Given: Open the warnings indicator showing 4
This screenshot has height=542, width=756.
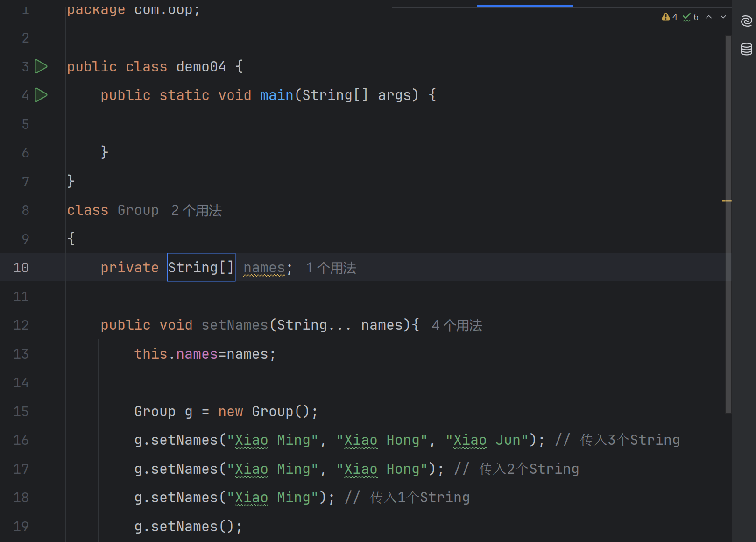Looking at the screenshot, I should [x=670, y=17].
